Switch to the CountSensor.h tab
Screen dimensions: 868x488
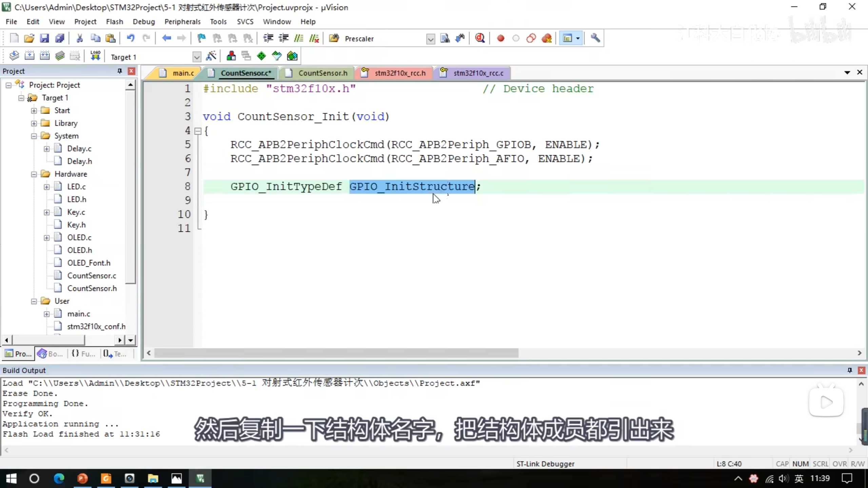point(322,73)
